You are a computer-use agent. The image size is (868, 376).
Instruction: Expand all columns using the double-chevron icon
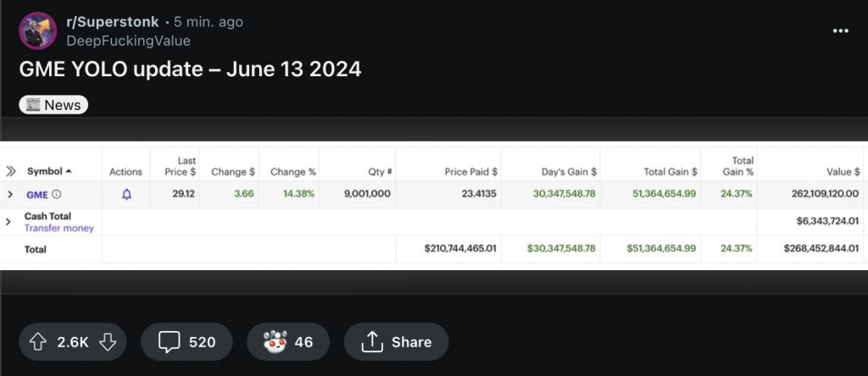[10, 171]
